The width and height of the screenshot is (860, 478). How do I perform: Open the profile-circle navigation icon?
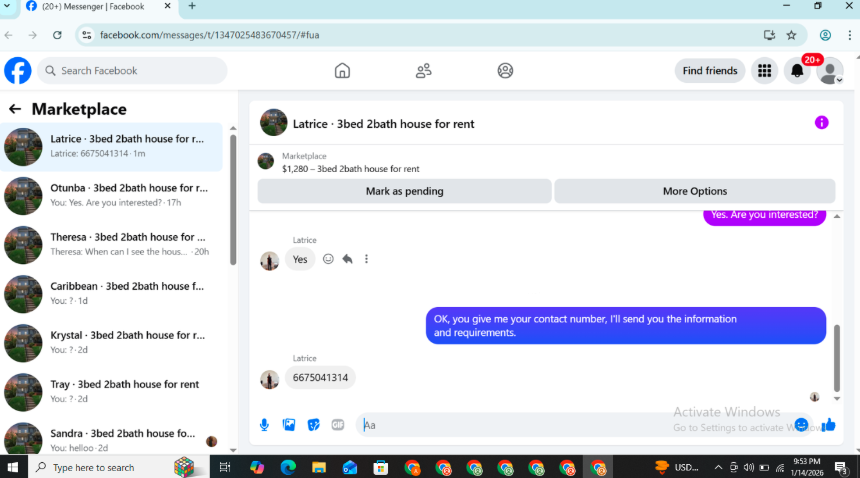pos(505,71)
